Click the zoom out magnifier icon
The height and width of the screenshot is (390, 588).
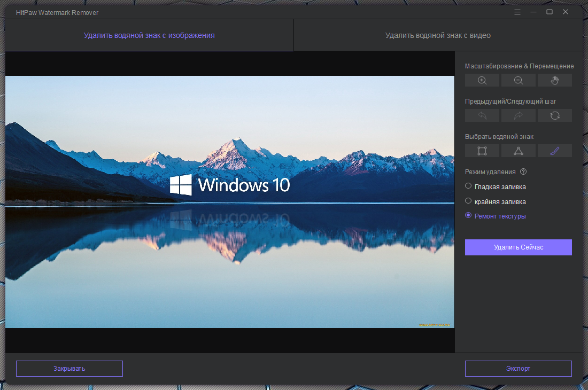pyautogui.click(x=519, y=80)
